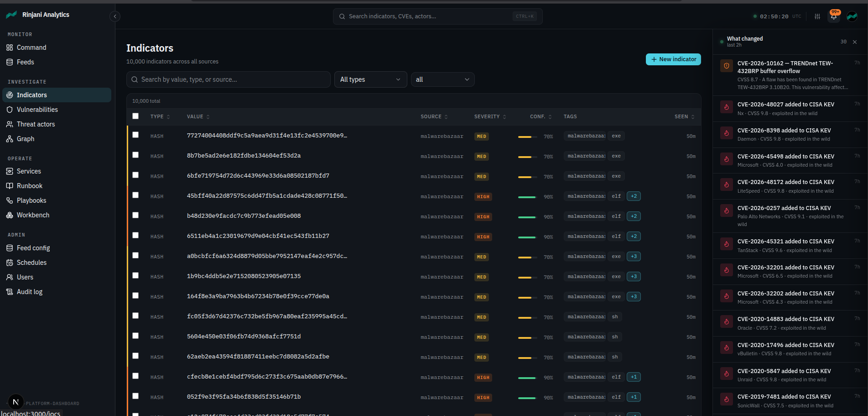The image size is (868, 416).
Task: Click the Schedules calendar icon
Action: (x=10, y=263)
